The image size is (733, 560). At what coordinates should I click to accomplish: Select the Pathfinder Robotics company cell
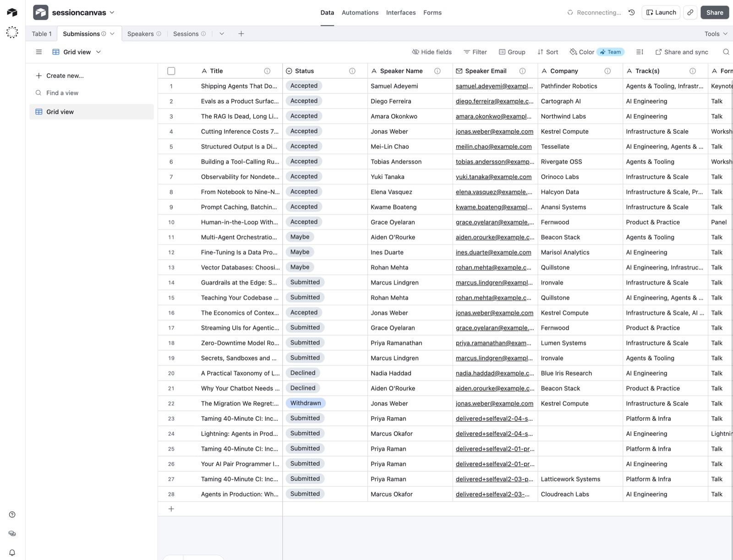click(x=580, y=86)
